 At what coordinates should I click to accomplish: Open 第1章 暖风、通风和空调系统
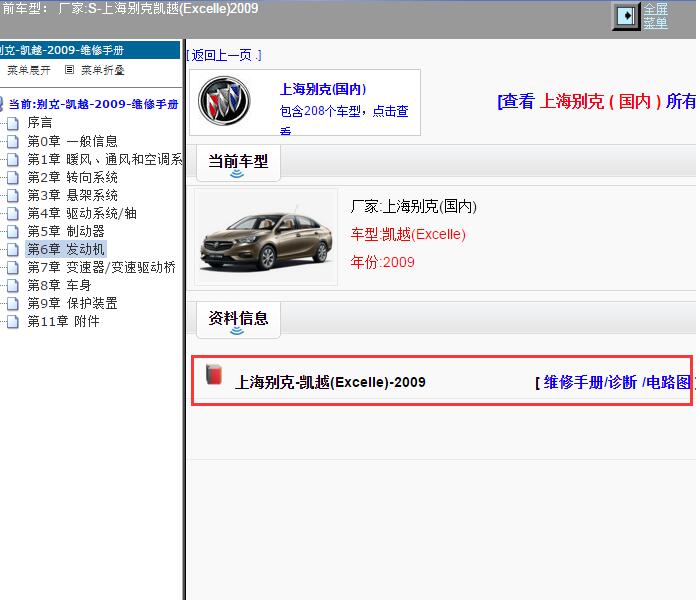[105, 159]
